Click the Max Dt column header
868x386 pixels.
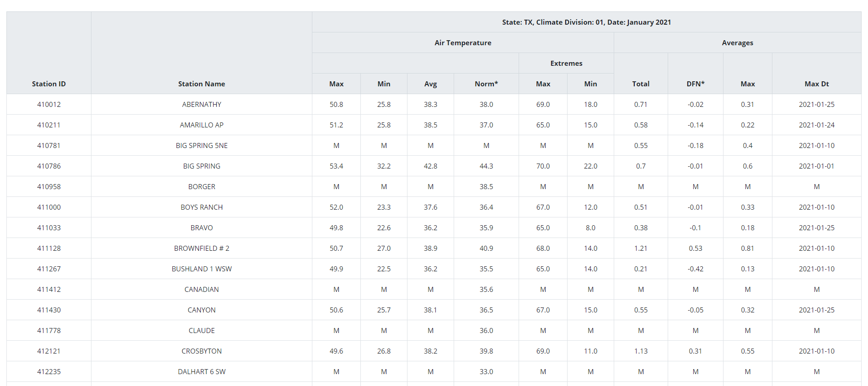(x=816, y=84)
